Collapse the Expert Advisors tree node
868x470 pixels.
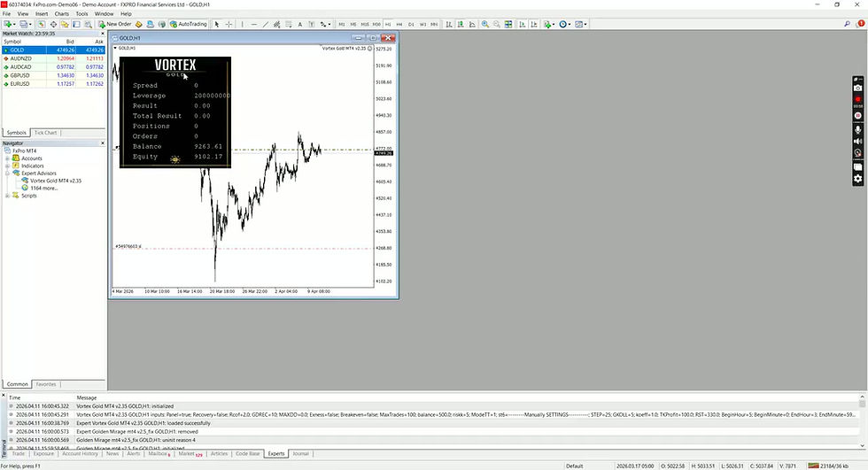click(7, 173)
